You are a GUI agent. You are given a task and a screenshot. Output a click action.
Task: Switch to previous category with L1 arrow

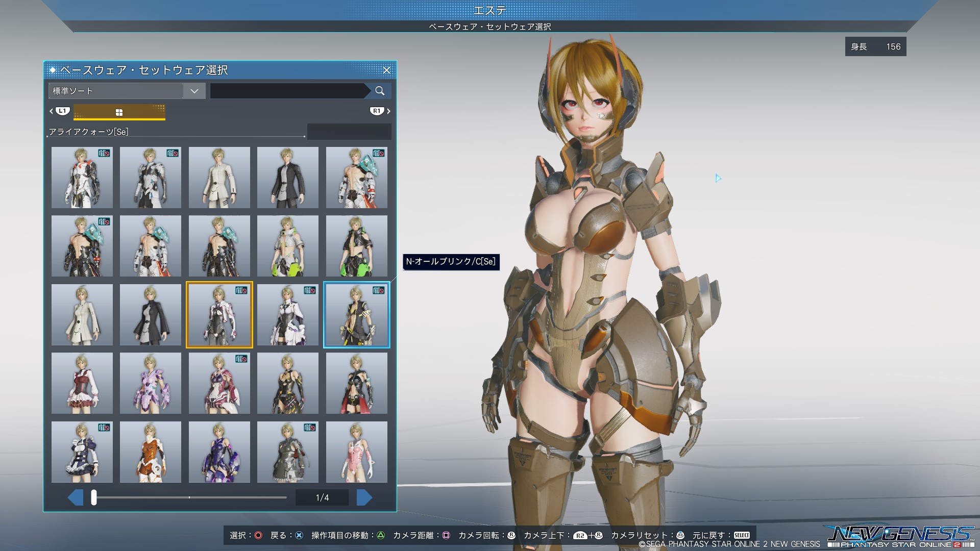click(52, 111)
